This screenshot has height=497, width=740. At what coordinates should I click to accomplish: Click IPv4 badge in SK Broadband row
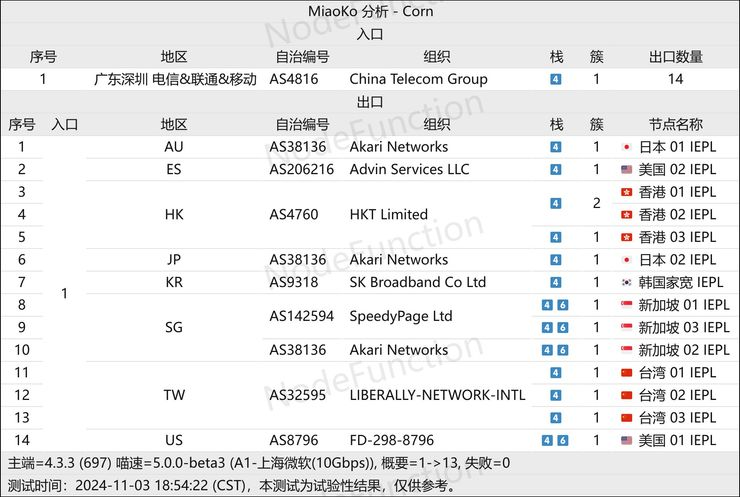(x=555, y=282)
